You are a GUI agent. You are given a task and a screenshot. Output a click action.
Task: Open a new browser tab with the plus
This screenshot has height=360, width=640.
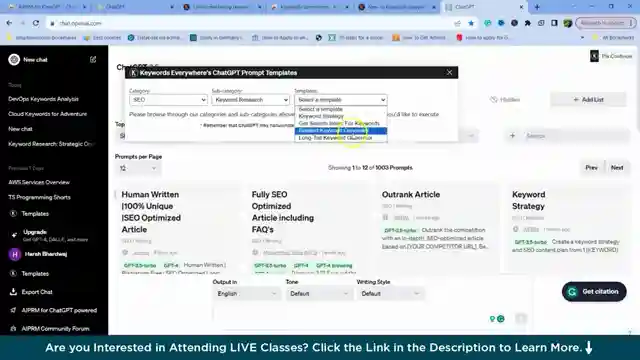pos(537,7)
